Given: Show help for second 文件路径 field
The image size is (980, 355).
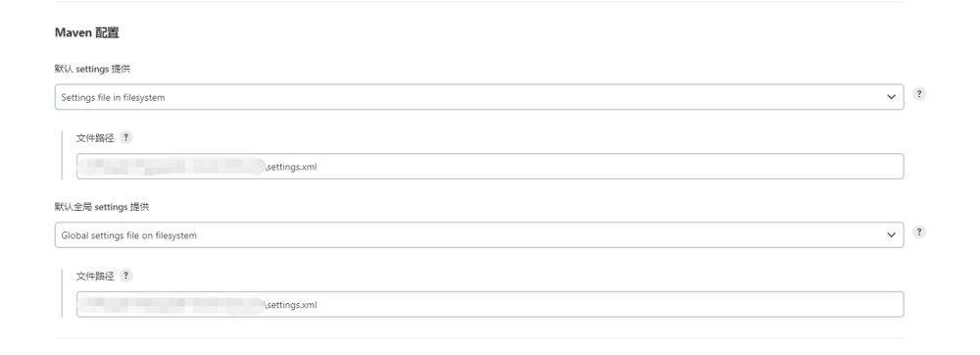Looking at the screenshot, I should pos(126,276).
